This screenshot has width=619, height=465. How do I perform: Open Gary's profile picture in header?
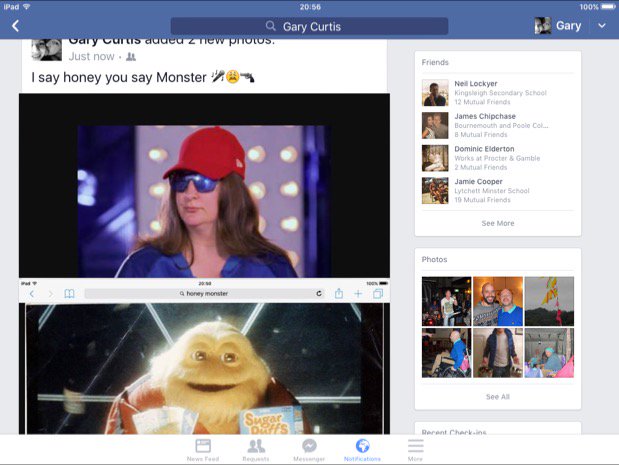(542, 26)
